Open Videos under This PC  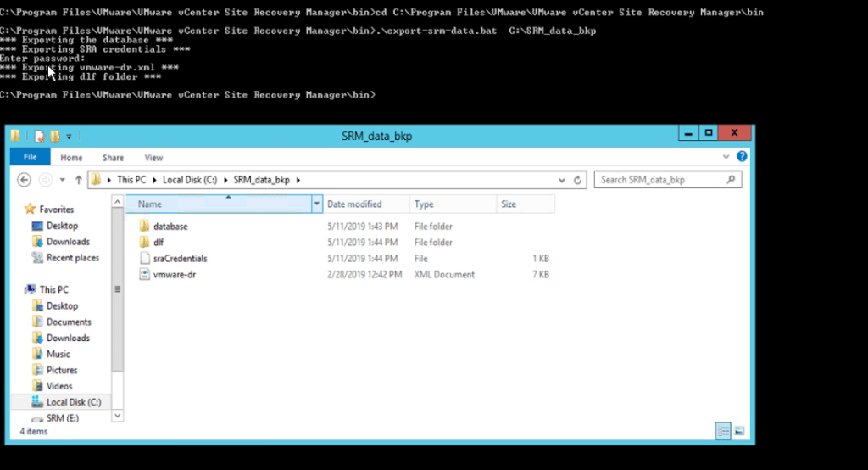coord(59,386)
